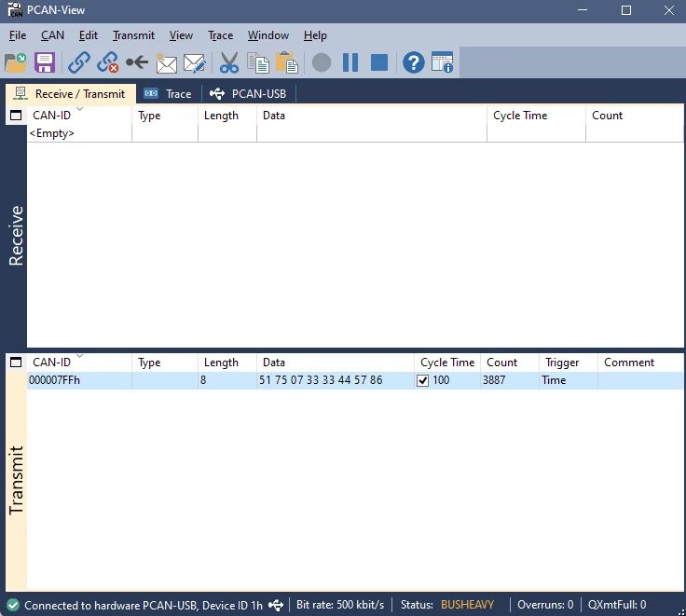Image resolution: width=686 pixels, height=616 pixels.
Task: Click the Disconnect icon with red X
Action: point(107,62)
